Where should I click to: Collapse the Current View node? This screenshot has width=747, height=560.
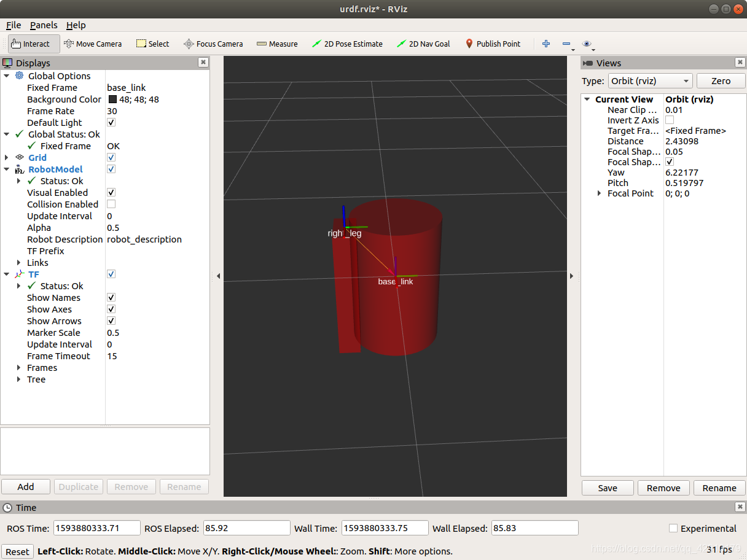tap(587, 99)
